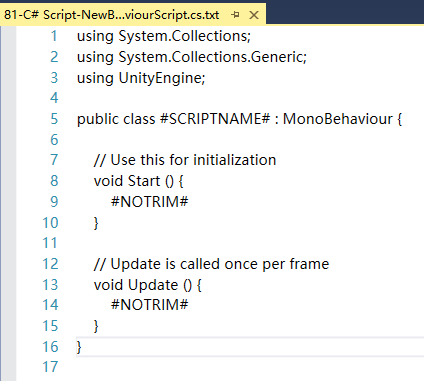Viewport: 424px width, 381px height.
Task: Click 'MonoBehaviour' in the class declaration
Action: tap(338, 119)
